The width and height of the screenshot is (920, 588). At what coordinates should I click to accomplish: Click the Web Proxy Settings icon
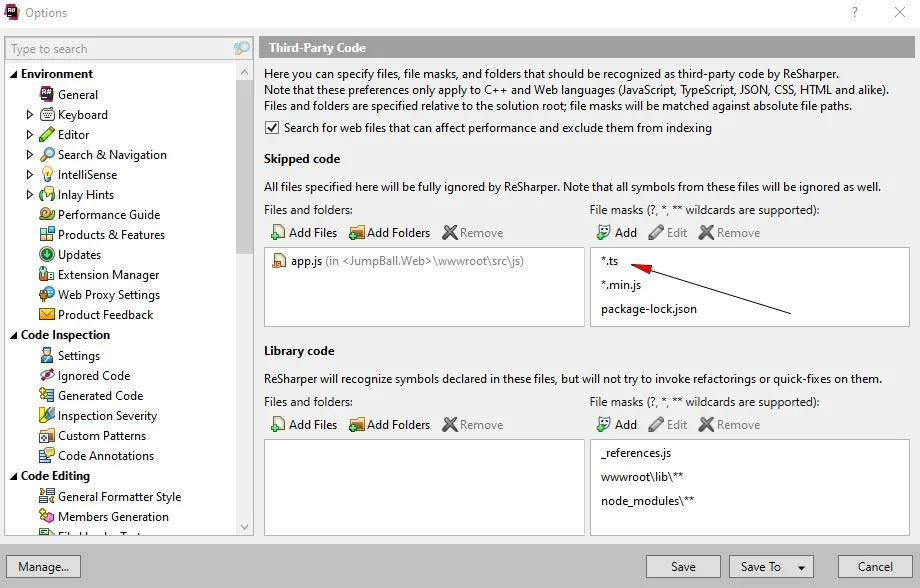[47, 294]
